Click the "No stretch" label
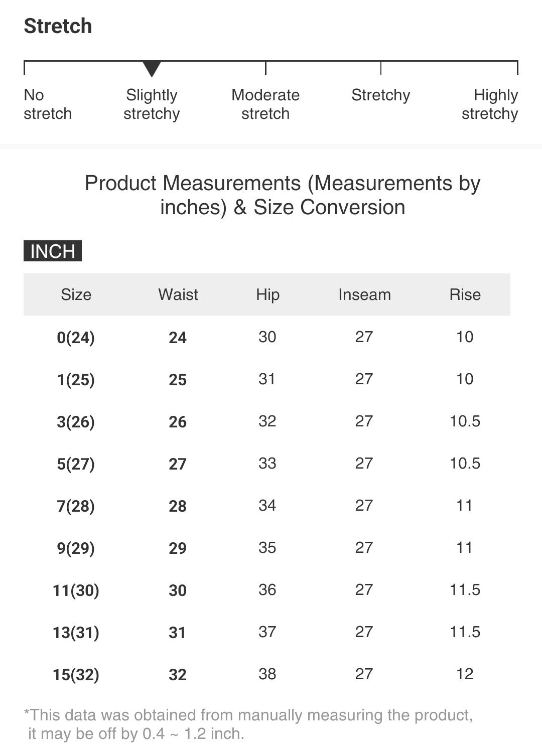Image resolution: width=542 pixels, height=756 pixels. (48, 104)
